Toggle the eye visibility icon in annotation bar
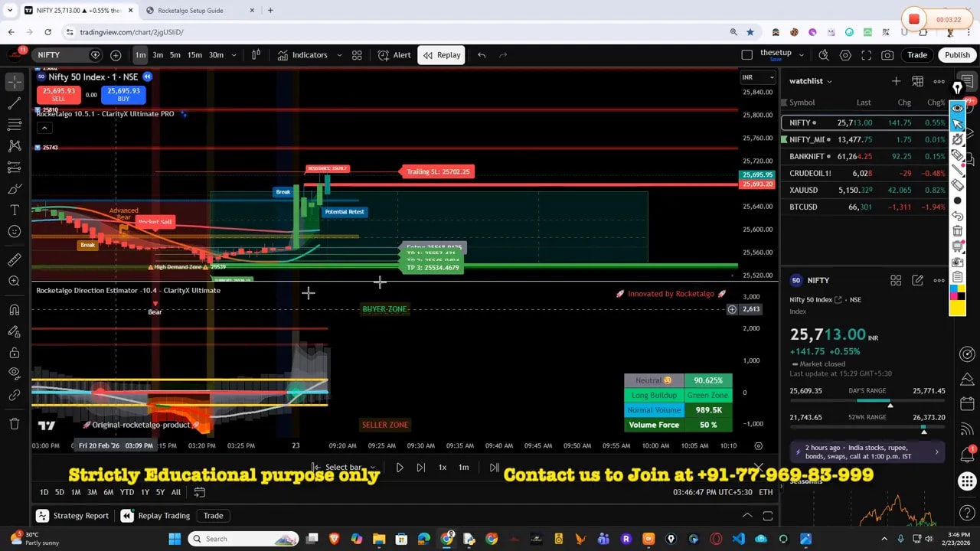Viewport: 980px width, 551px height. pyautogui.click(x=957, y=108)
